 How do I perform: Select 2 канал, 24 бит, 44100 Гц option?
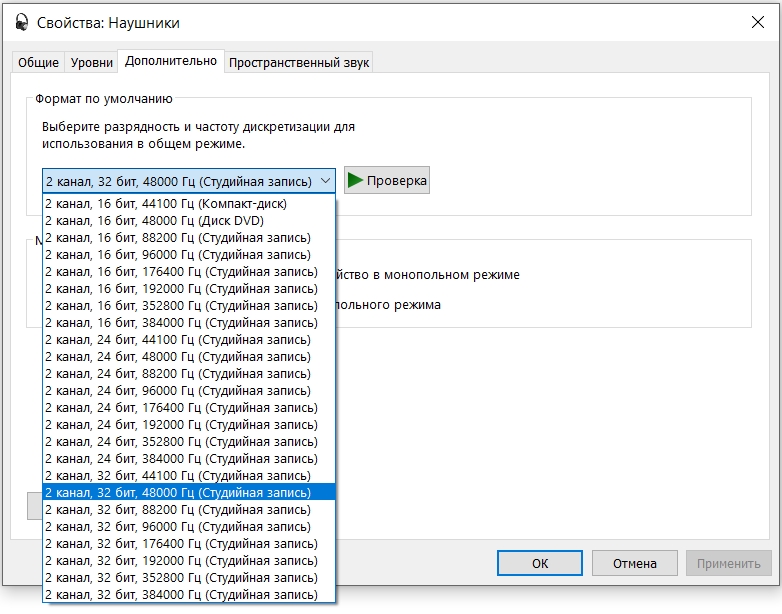(189, 339)
